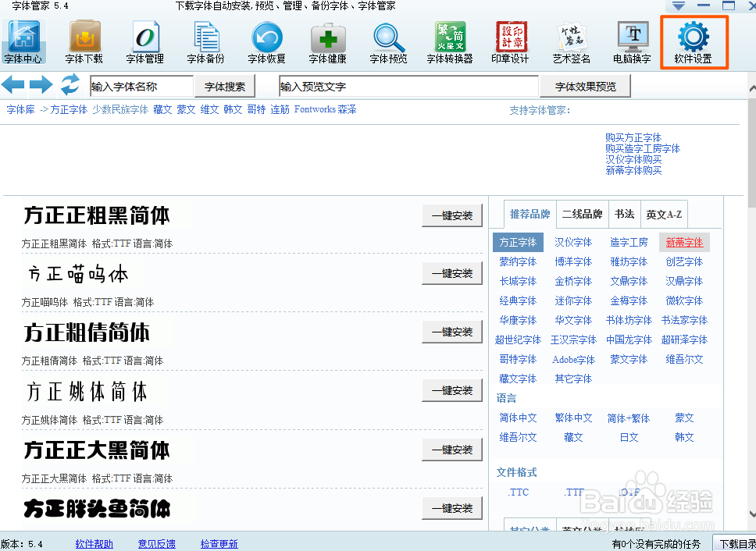Open the 购买造字工房字体 link
Image resolution: width=756 pixels, height=551 pixels.
point(643,149)
